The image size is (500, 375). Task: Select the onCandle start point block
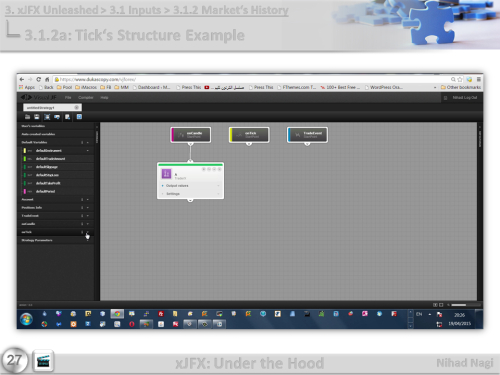(191, 135)
